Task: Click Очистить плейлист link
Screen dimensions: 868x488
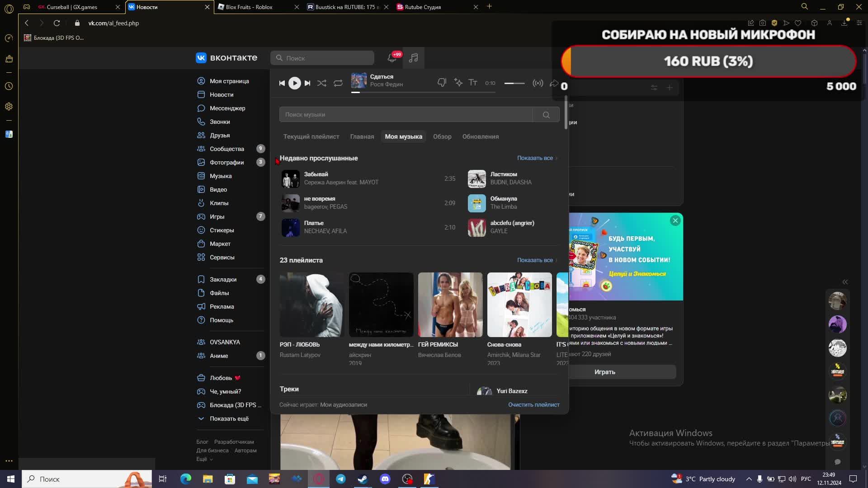Action: [533, 404]
